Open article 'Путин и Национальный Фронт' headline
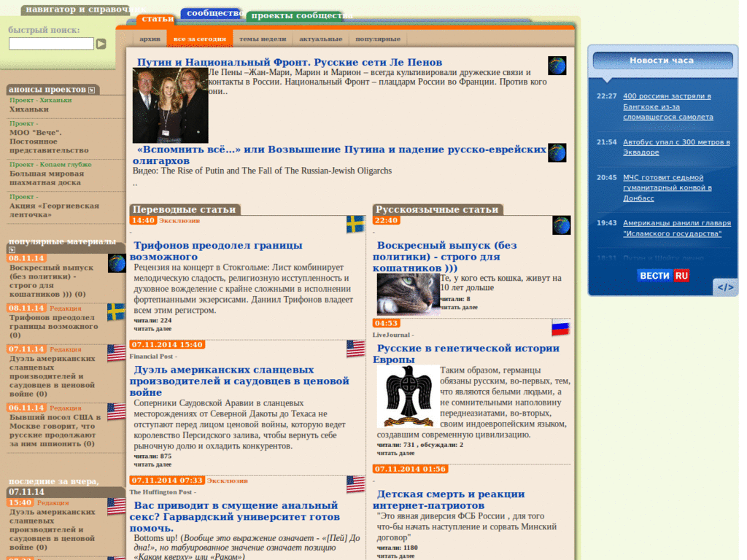The width and height of the screenshot is (747, 560). click(290, 63)
